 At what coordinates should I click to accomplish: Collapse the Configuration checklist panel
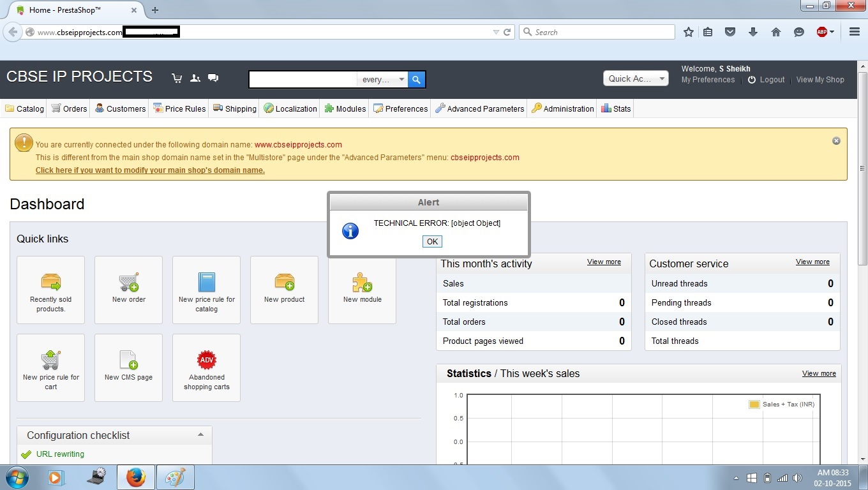click(x=200, y=435)
